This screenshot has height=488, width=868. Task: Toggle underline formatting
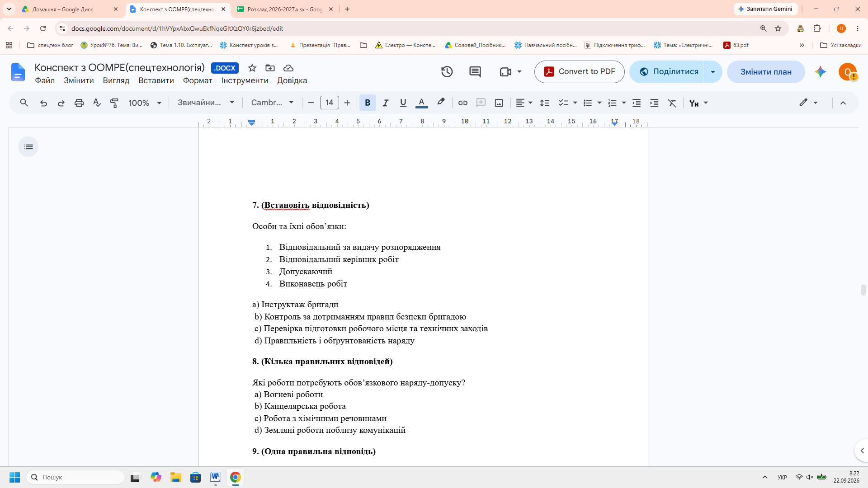point(403,103)
